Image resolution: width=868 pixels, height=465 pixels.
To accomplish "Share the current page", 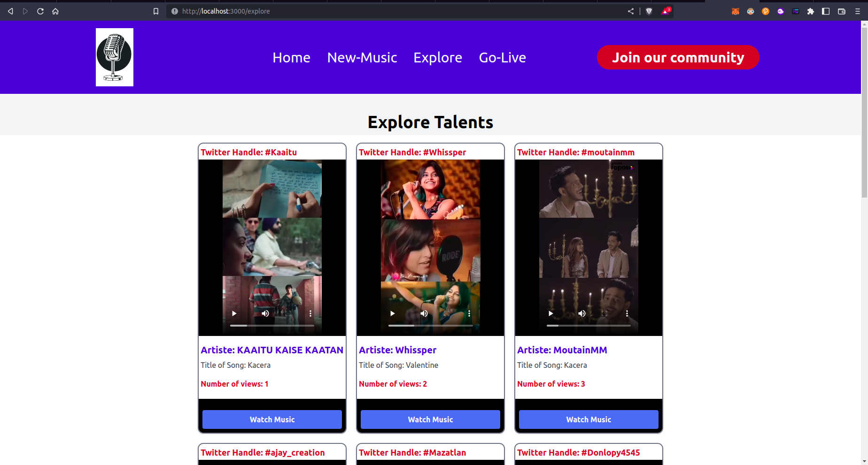I will (x=631, y=11).
